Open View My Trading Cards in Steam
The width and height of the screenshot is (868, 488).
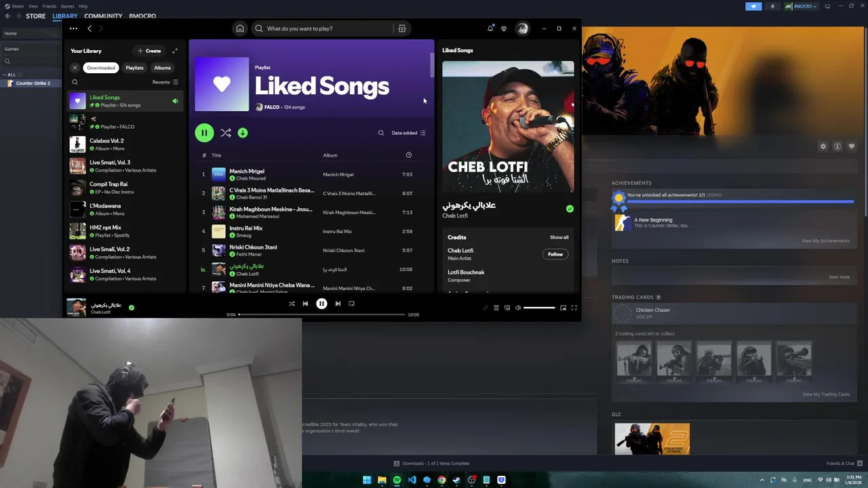[826, 394]
